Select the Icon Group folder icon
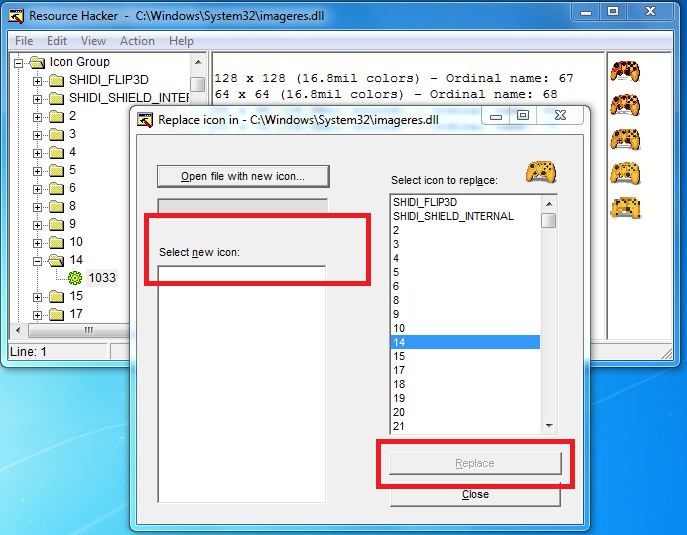Image resolution: width=687 pixels, height=535 pixels. click(x=37, y=62)
